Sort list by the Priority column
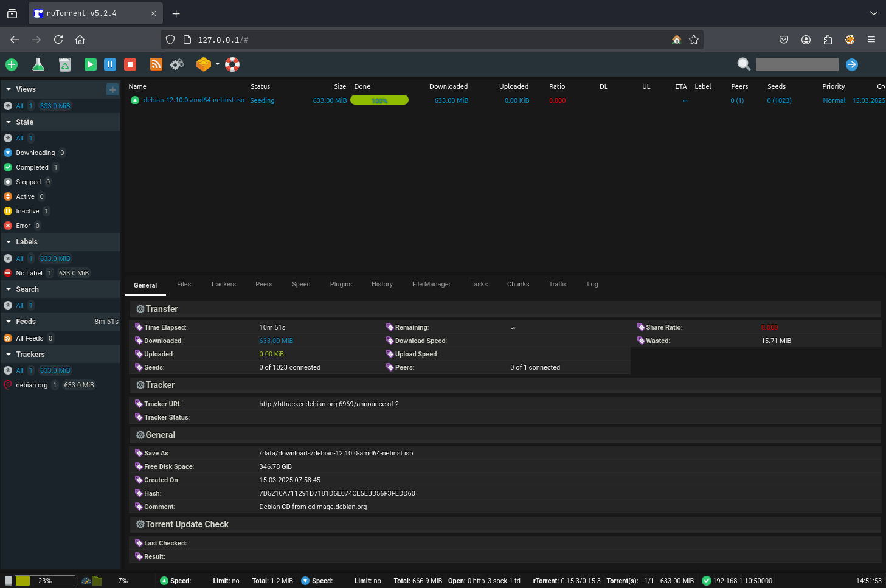The width and height of the screenshot is (886, 588). [x=834, y=86]
